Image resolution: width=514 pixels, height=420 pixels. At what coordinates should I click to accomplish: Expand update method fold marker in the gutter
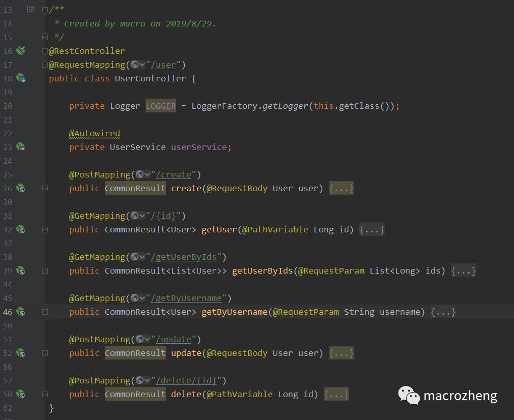(x=45, y=353)
